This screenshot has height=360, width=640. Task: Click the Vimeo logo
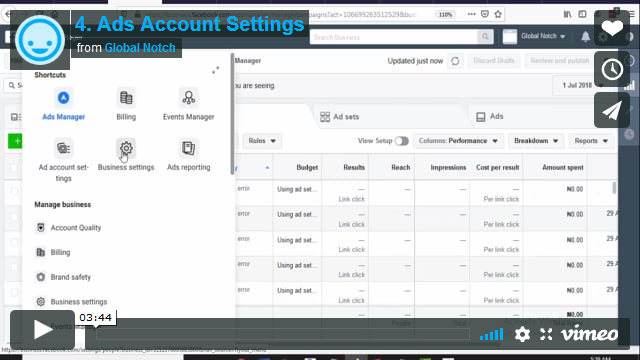pyautogui.click(x=589, y=334)
